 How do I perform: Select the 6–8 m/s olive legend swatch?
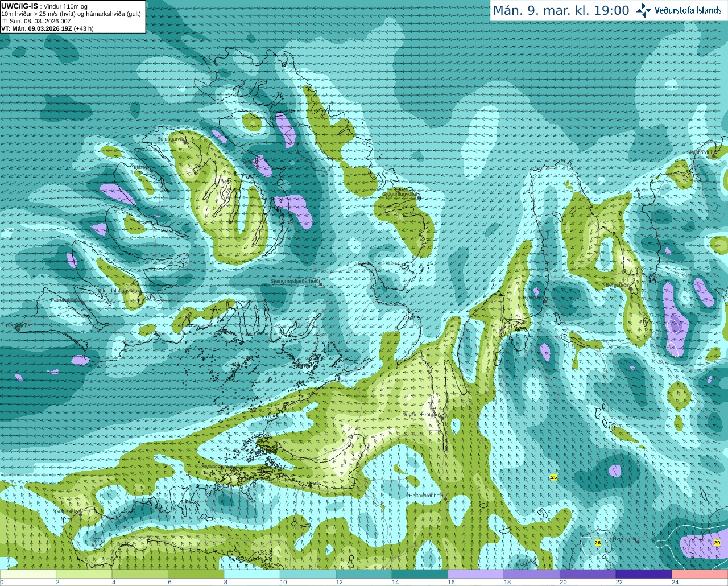[x=196, y=574]
